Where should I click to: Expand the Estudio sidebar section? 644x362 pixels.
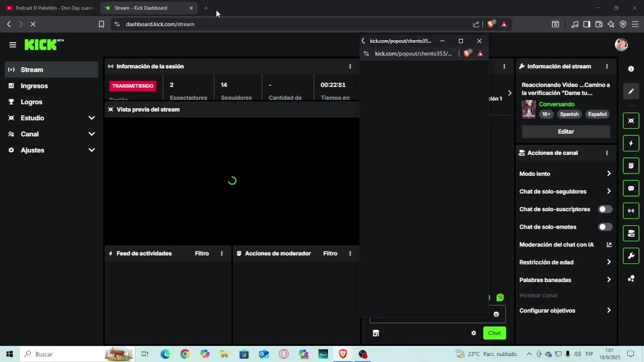tap(51, 118)
